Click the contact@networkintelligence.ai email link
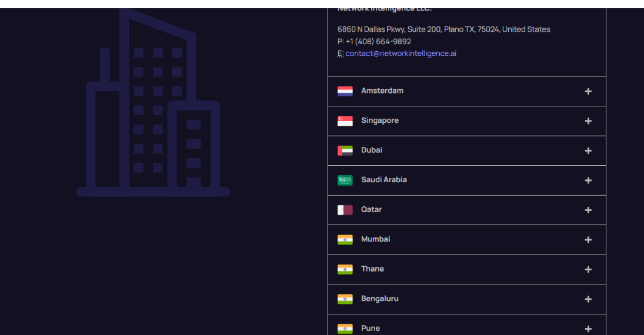This screenshot has height=335, width=644. tap(401, 53)
